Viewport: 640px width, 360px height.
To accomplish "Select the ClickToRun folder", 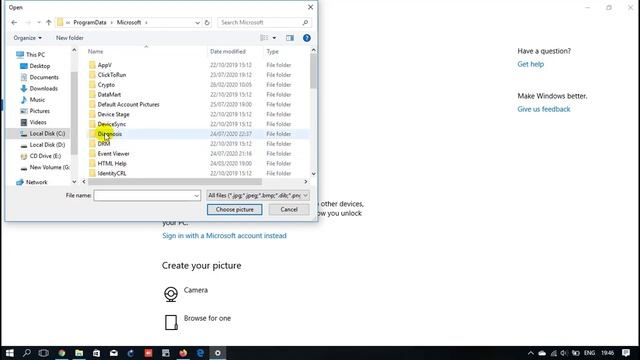I will (112, 75).
